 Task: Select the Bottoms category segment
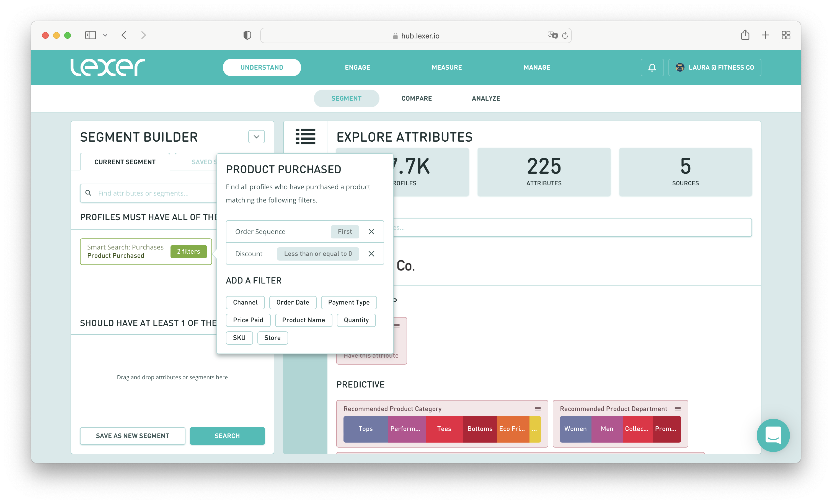[x=480, y=429]
